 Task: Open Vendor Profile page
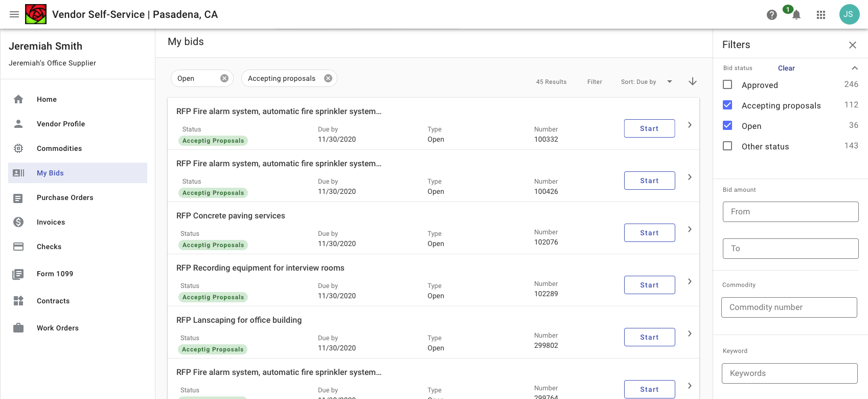click(x=78, y=124)
